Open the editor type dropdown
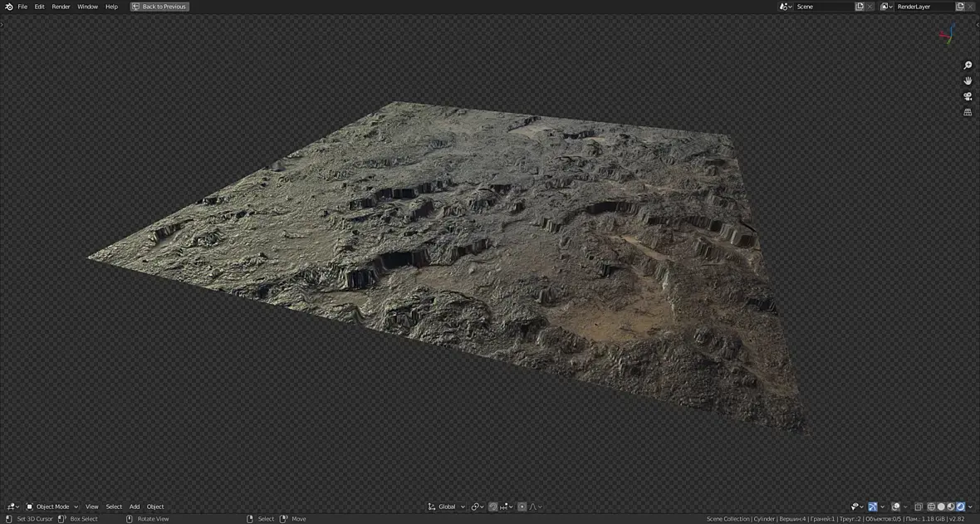The image size is (980, 524). [x=13, y=507]
